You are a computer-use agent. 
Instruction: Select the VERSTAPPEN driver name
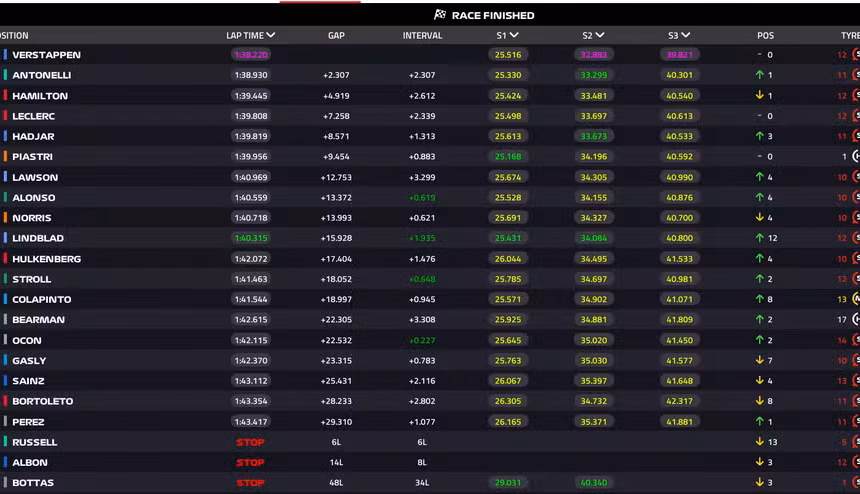tap(46, 55)
